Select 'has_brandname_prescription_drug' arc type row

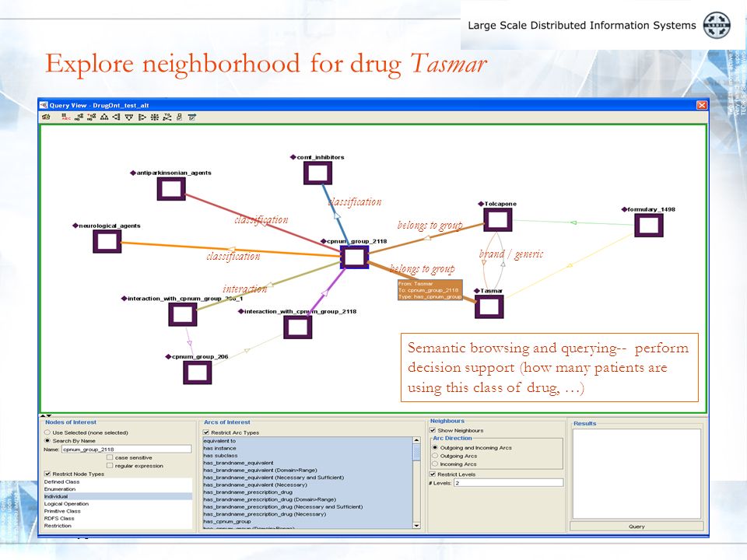click(308, 492)
